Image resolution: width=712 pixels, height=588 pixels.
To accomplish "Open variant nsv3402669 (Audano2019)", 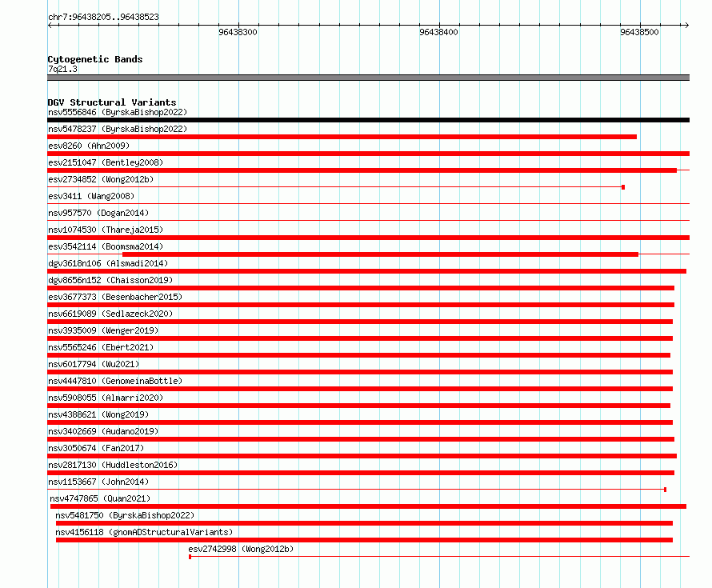I will pyautogui.click(x=103, y=431).
